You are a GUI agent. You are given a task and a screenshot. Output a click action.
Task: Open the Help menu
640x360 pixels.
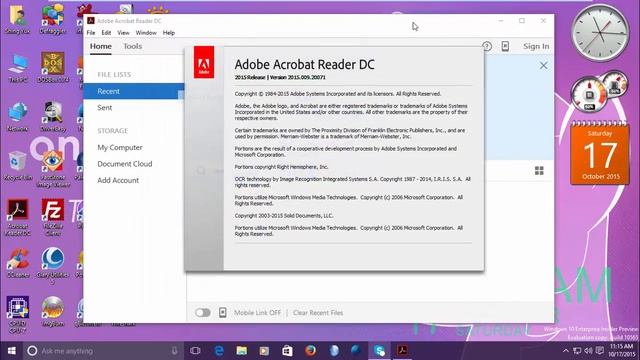(x=169, y=33)
